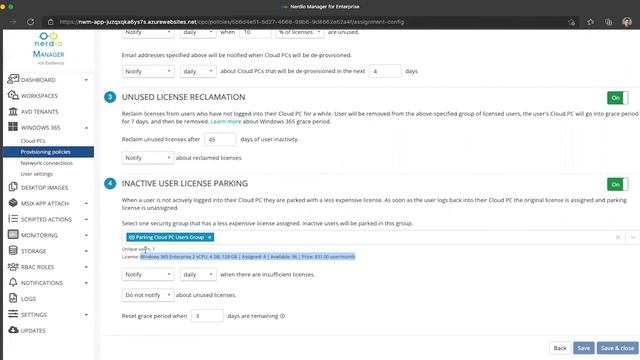Open Notify dropdown about reclaimed licenses
This screenshot has height=360, width=640.
pyautogui.click(x=148, y=158)
